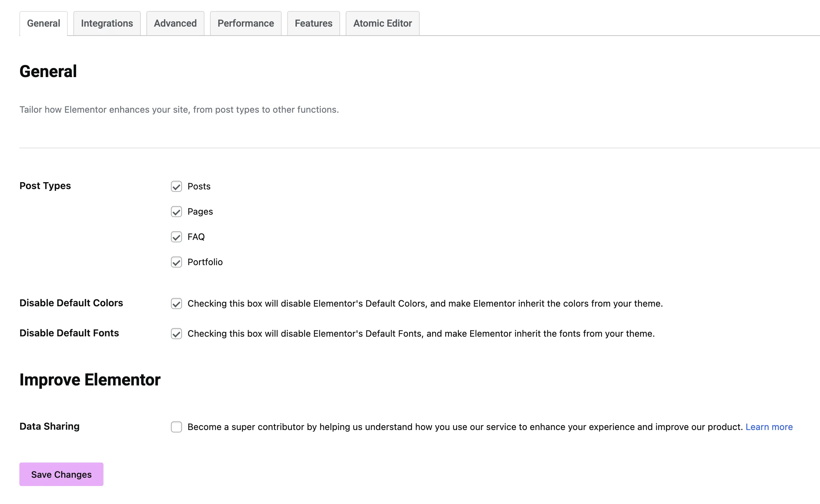Click the Post Types label
Screen dimensions: 820x504
click(45, 186)
